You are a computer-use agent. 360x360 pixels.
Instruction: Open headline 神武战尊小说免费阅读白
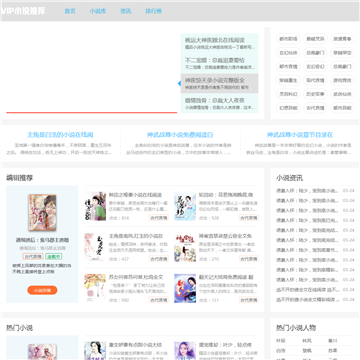[x=180, y=135]
